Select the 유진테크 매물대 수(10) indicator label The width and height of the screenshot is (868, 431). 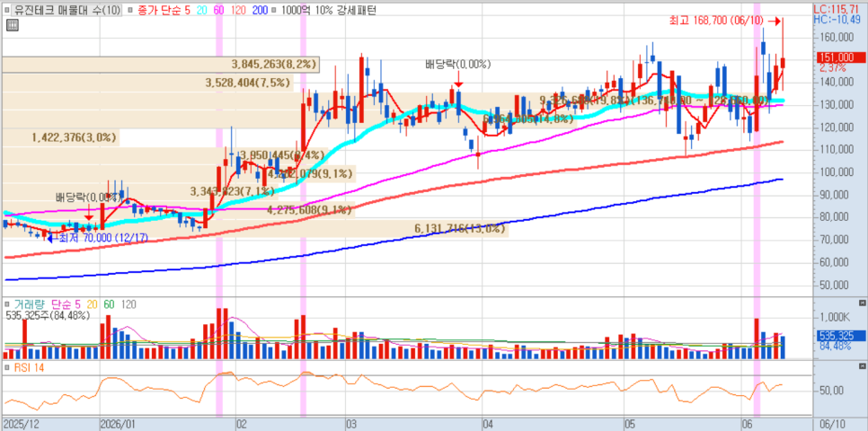tap(67, 10)
